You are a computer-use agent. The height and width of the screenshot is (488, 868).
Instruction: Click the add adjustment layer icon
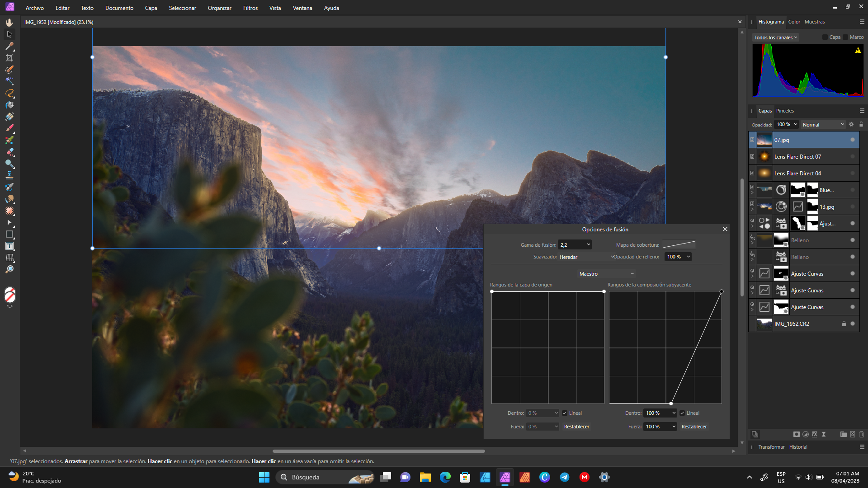tap(806, 434)
